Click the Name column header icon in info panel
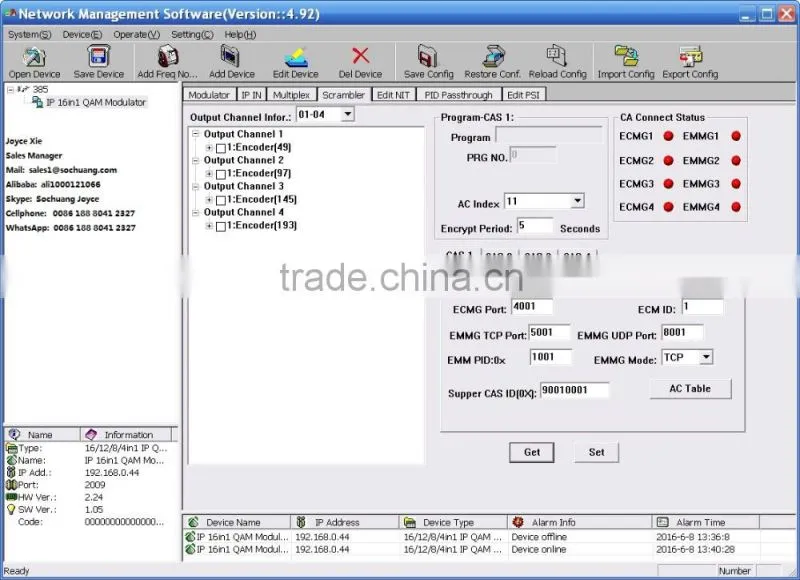The width and height of the screenshot is (800, 580). (14, 434)
